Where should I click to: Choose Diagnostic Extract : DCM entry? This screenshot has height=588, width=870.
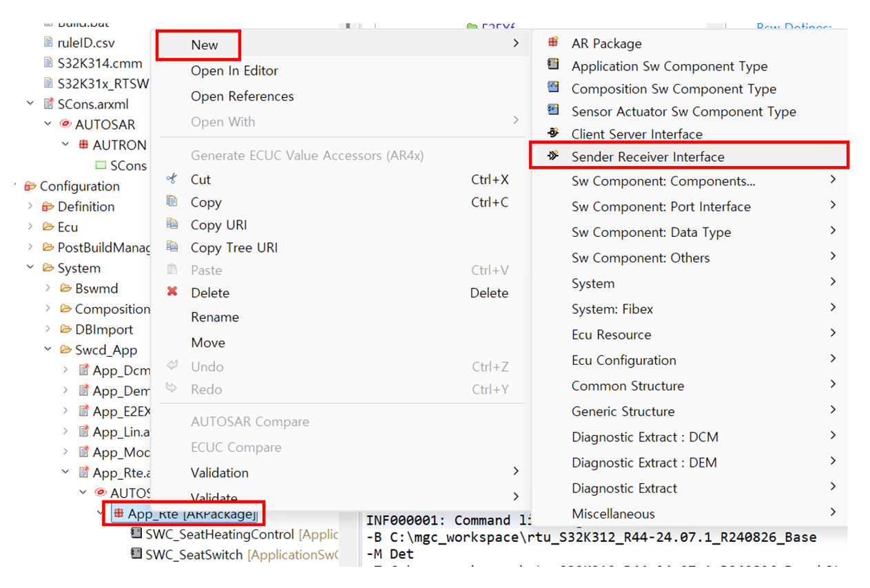644,437
